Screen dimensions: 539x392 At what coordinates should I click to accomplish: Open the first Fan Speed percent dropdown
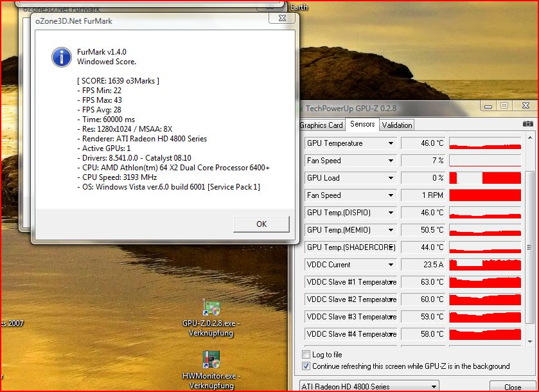pos(391,161)
